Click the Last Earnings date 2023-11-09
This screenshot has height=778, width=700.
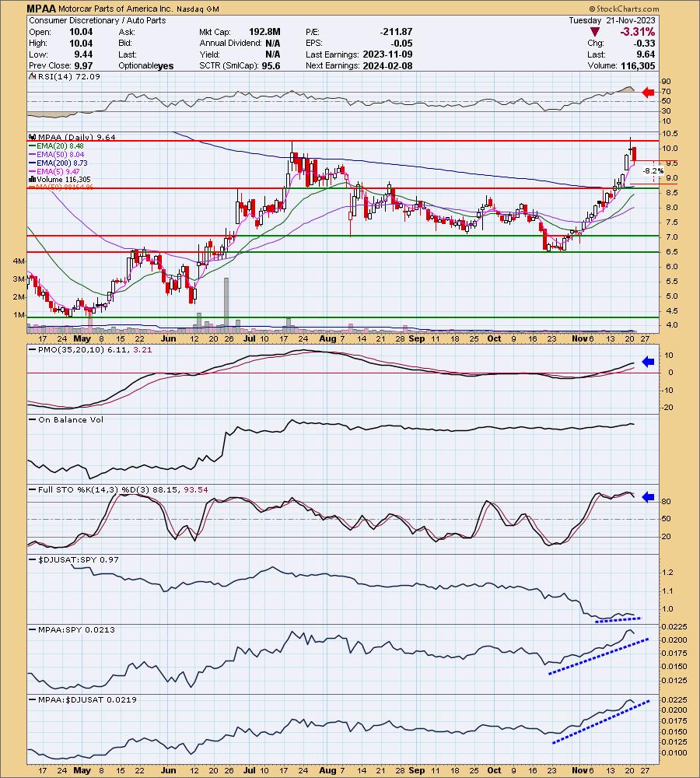point(387,54)
